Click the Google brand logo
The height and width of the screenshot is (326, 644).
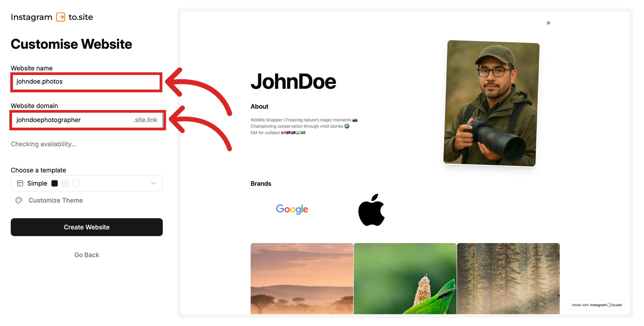click(292, 209)
